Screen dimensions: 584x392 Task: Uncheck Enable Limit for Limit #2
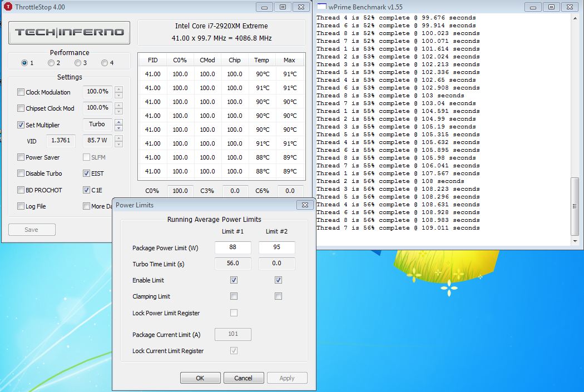pyautogui.click(x=278, y=280)
